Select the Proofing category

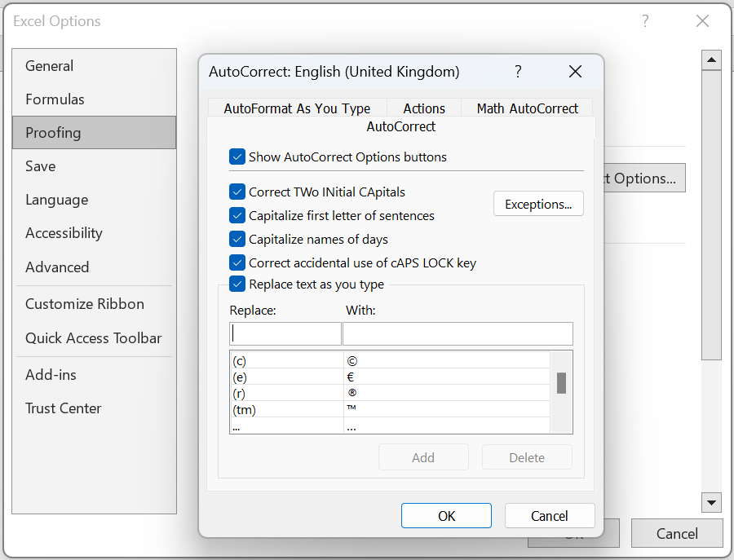point(94,133)
